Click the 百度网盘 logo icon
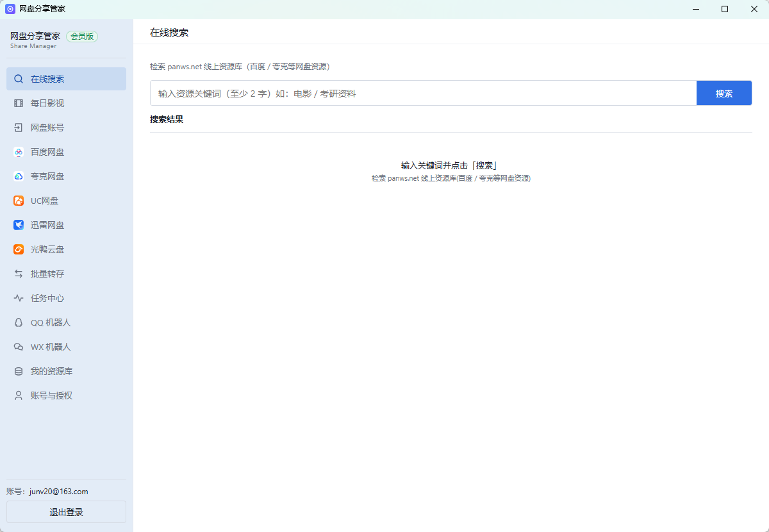 19,152
